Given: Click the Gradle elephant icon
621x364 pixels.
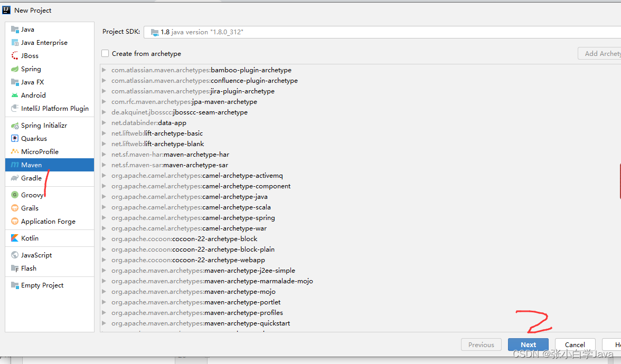Looking at the screenshot, I should (15, 178).
